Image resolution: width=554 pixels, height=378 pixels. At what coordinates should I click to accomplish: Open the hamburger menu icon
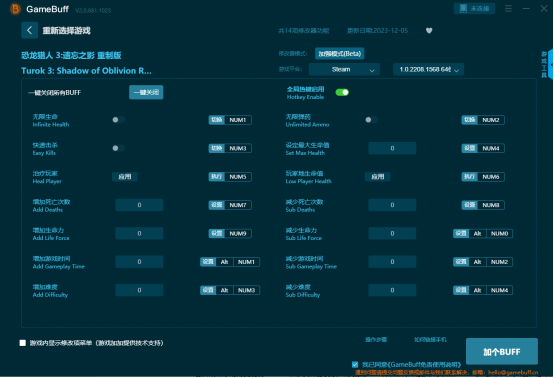tap(508, 8)
